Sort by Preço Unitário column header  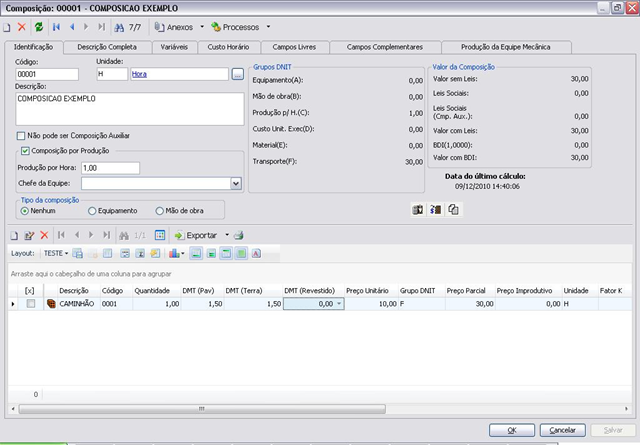tap(367, 291)
